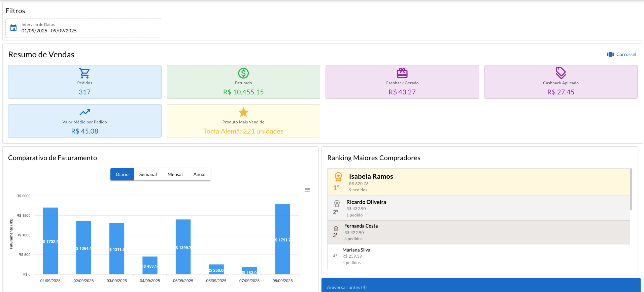
Task: Open Ricardo Oliveira ranking entry
Action: click(x=366, y=202)
